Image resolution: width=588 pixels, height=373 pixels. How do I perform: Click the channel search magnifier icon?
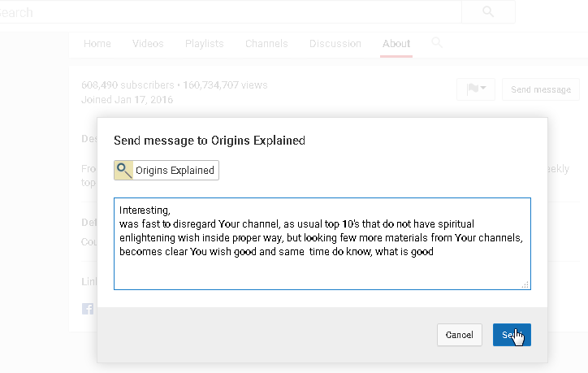click(x=437, y=42)
